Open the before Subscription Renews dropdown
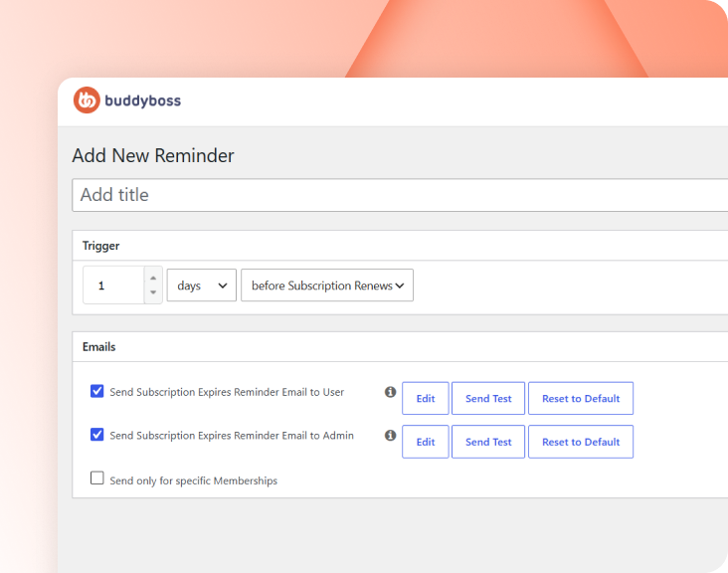The width and height of the screenshot is (728, 573). click(x=327, y=286)
